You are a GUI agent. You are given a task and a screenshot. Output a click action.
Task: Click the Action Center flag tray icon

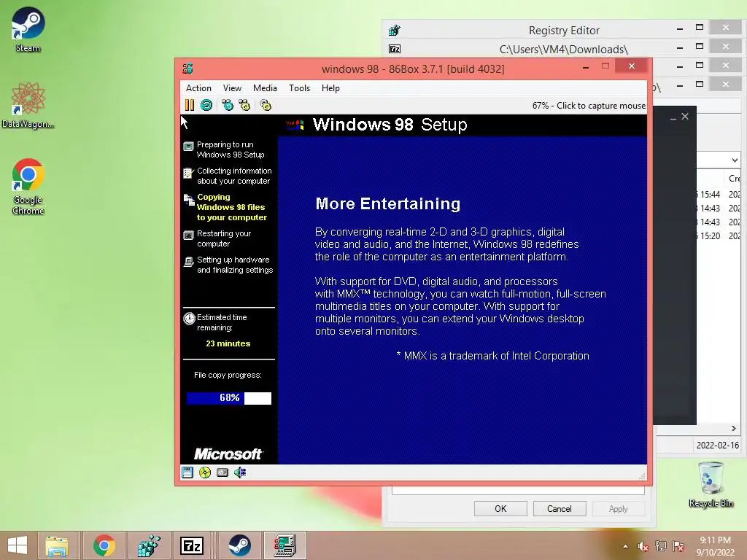(678, 546)
